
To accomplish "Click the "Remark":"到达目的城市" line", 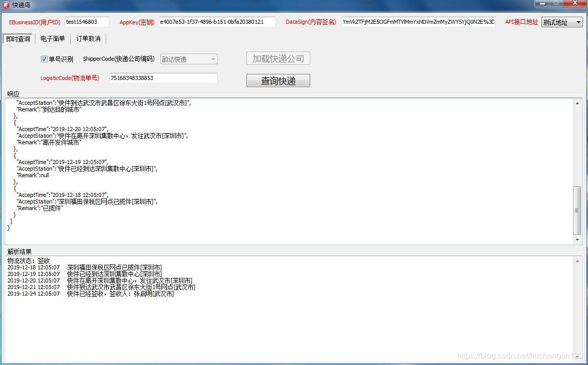I will (x=49, y=109).
